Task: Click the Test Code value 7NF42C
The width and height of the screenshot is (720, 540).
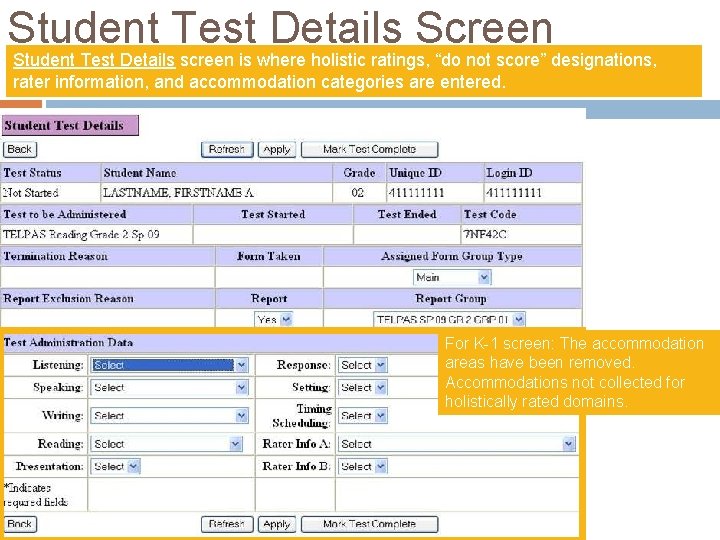Action: click(x=485, y=234)
